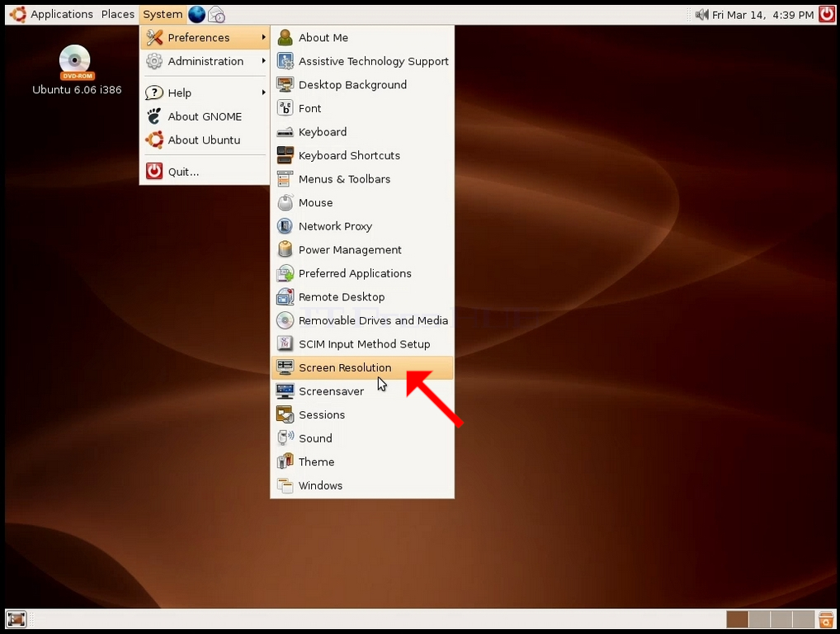Open the Desktop Background label
The image size is (840, 634).
tap(353, 85)
